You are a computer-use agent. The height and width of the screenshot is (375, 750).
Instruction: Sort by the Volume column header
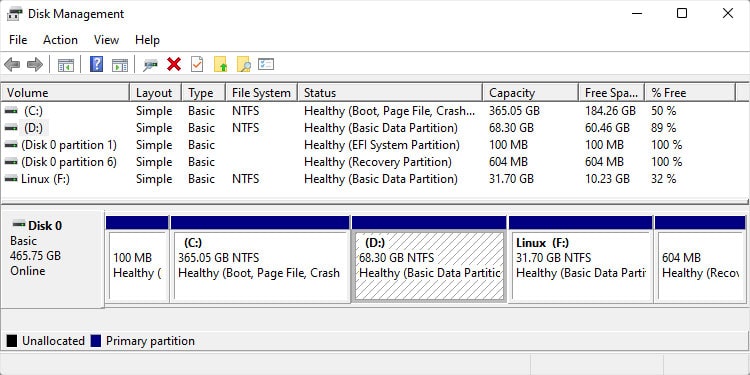65,93
